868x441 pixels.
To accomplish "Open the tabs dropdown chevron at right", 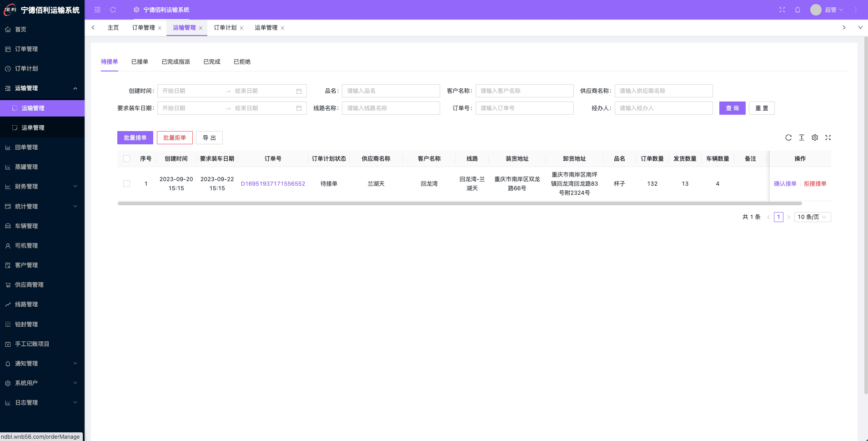I will click(x=860, y=28).
